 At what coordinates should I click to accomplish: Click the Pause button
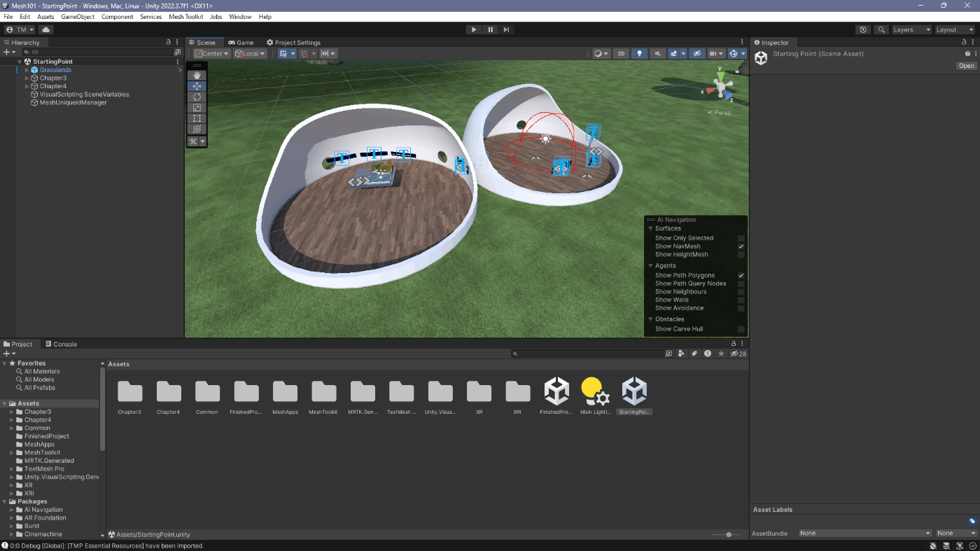coord(490,29)
